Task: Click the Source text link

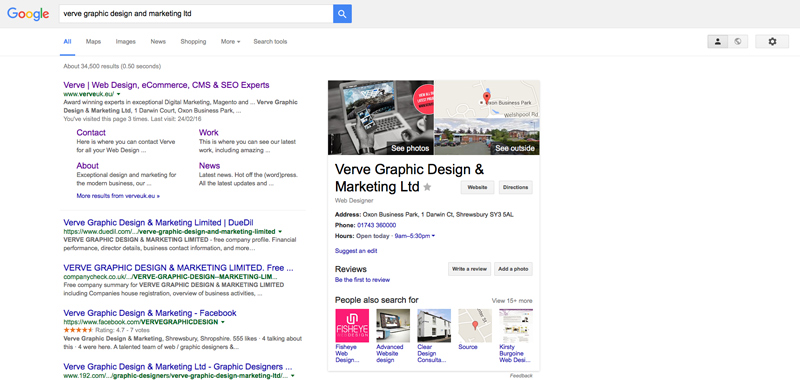Action: tap(468, 347)
